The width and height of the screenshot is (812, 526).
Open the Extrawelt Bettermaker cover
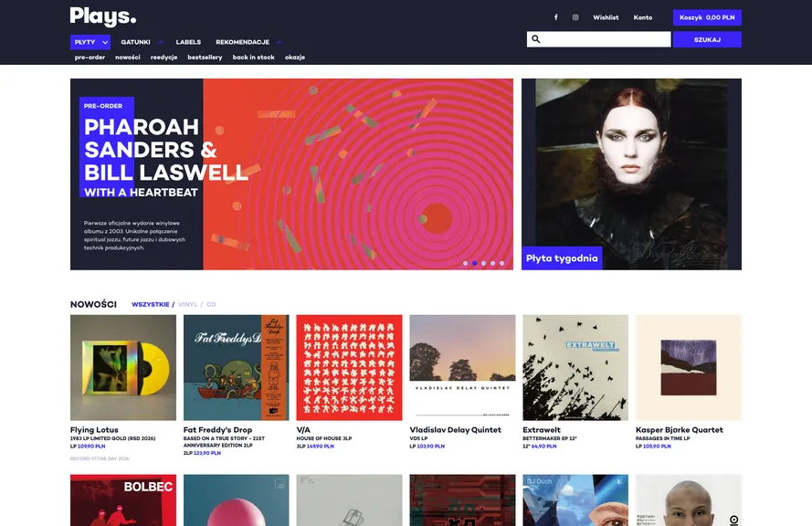tap(575, 368)
